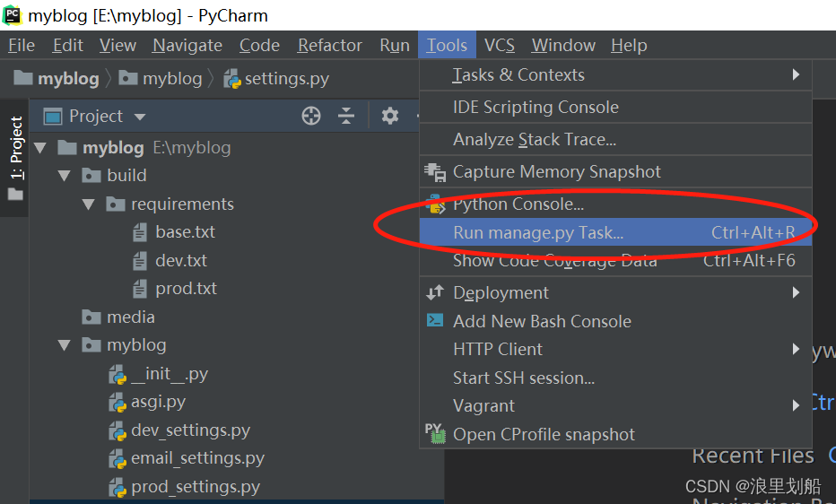
Task: Select dev_settings.py file name
Action: point(191,430)
